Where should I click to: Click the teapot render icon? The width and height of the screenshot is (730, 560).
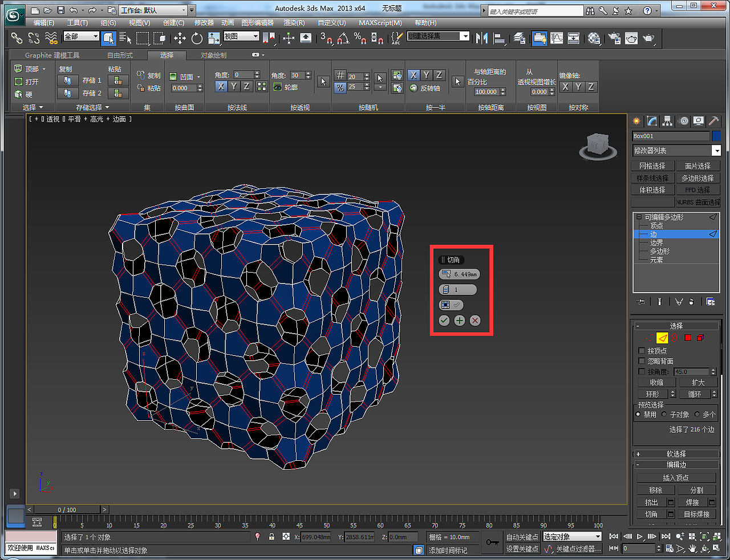pyautogui.click(x=648, y=38)
